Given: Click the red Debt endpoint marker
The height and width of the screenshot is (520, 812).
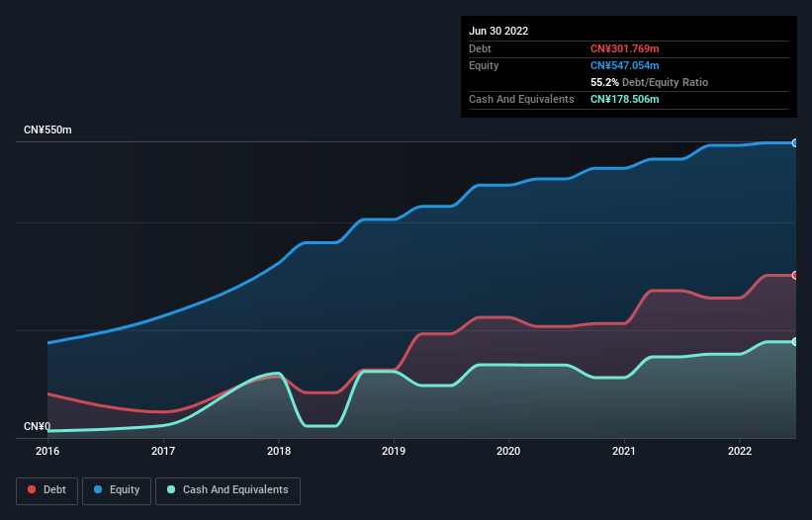Looking at the screenshot, I should pos(795,275).
